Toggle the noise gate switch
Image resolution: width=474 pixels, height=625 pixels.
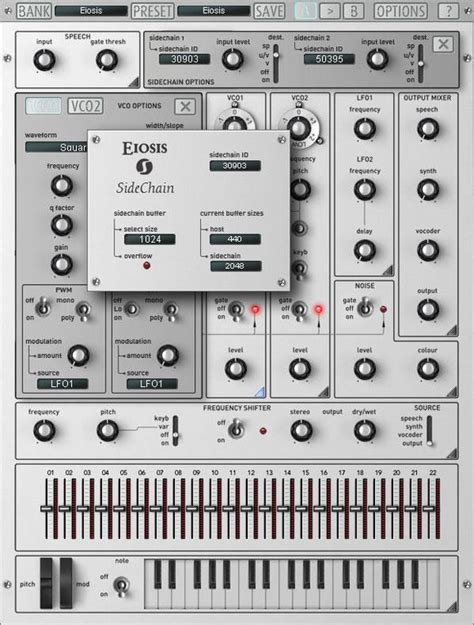[364, 309]
